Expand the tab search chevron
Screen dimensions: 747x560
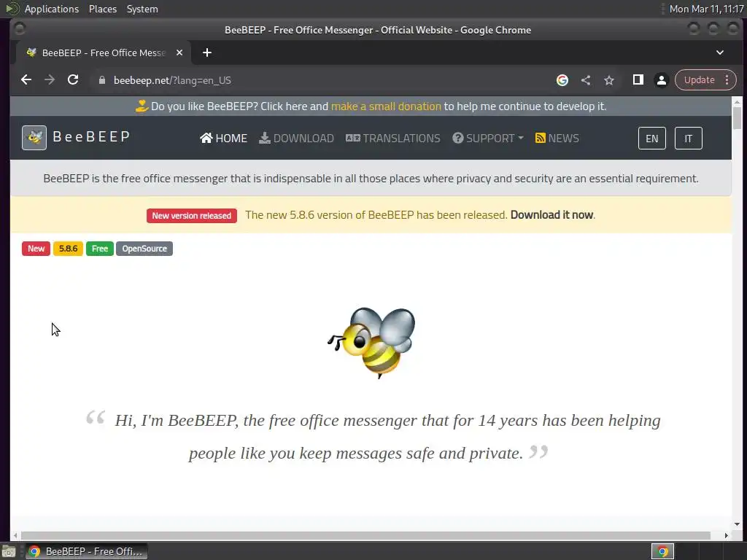720,52
